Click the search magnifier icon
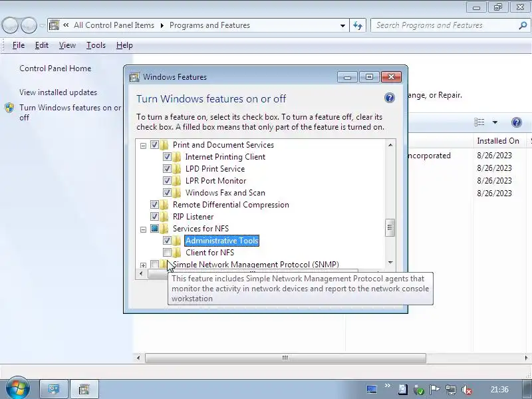Image resolution: width=532 pixels, height=399 pixels. (x=523, y=25)
